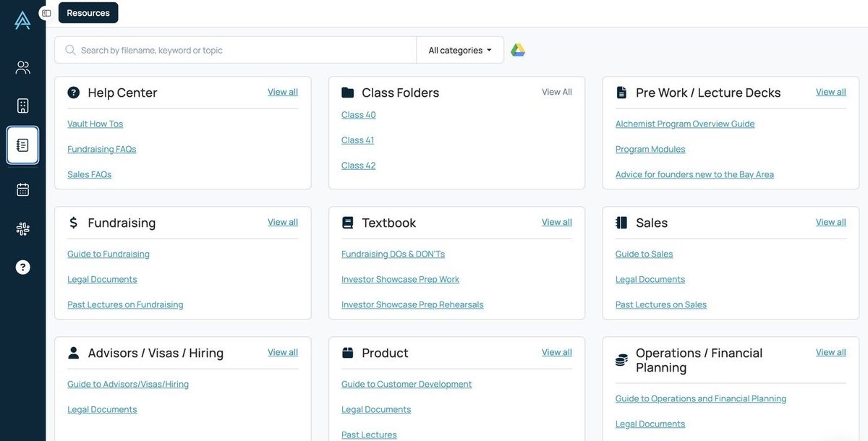Screen dimensions: 868x441
Task: Open Legal Documents under Operations / Financial Planning
Action: click(x=650, y=424)
